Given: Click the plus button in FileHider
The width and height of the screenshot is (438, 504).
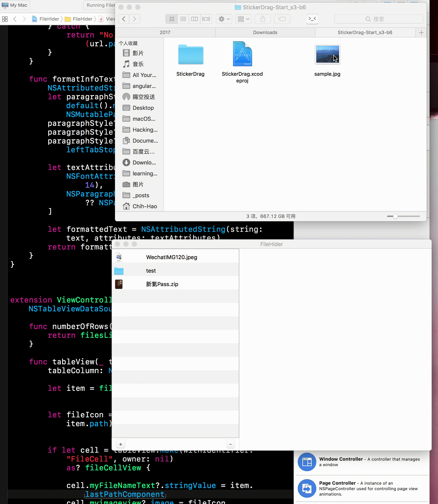Looking at the screenshot, I should tap(120, 444).
